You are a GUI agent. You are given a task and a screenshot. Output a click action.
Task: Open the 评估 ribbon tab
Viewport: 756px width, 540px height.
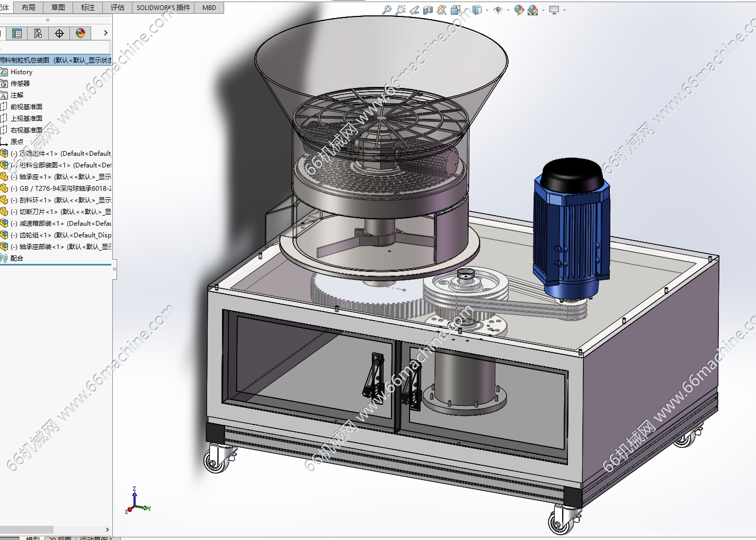pyautogui.click(x=118, y=7)
